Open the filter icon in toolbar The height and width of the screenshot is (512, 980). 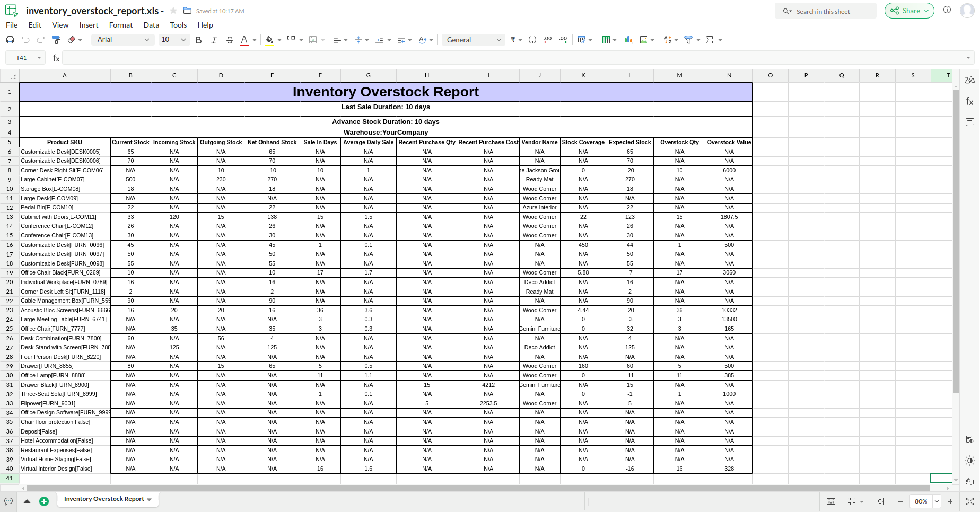[x=688, y=40]
